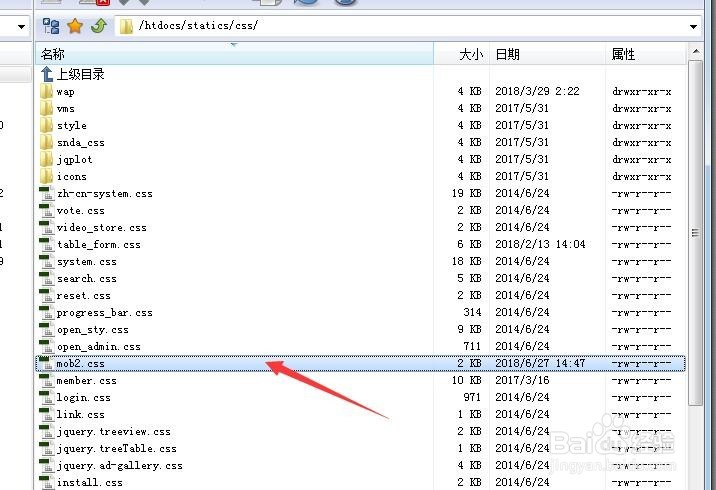716x490 pixels.
Task: Click date 2018/6/27 14:47 of mob2.css
Action: click(x=540, y=364)
